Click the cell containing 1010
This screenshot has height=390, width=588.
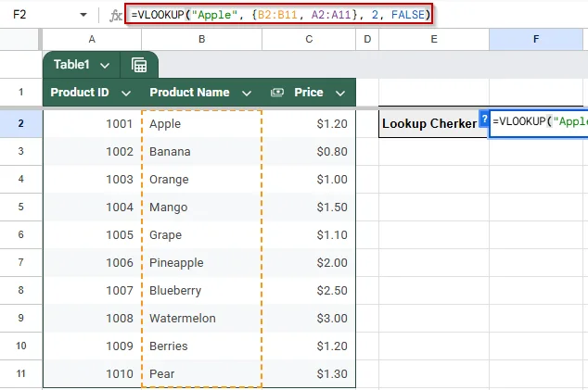click(x=92, y=373)
